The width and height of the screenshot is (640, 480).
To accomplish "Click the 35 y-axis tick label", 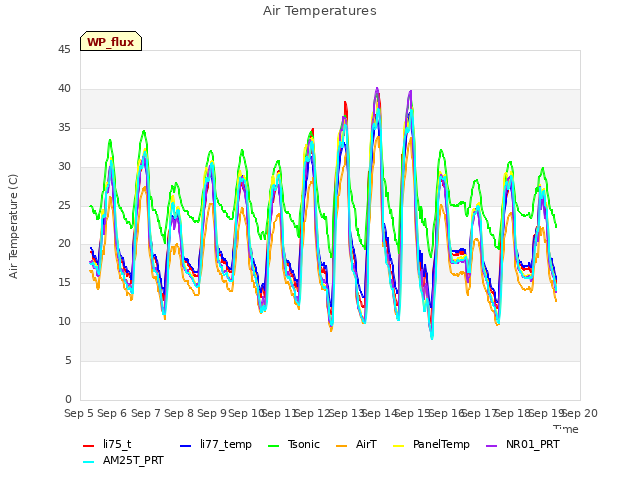I will [x=64, y=127].
